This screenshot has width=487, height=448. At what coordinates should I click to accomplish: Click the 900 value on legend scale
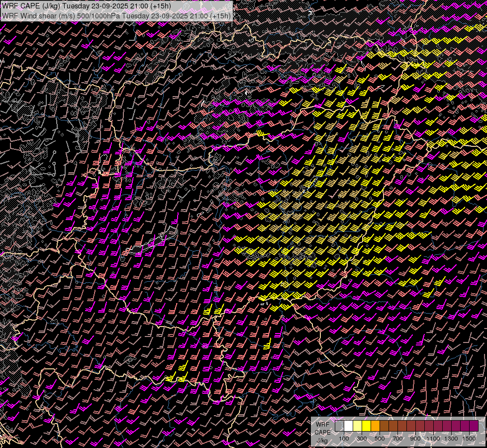point(415,439)
